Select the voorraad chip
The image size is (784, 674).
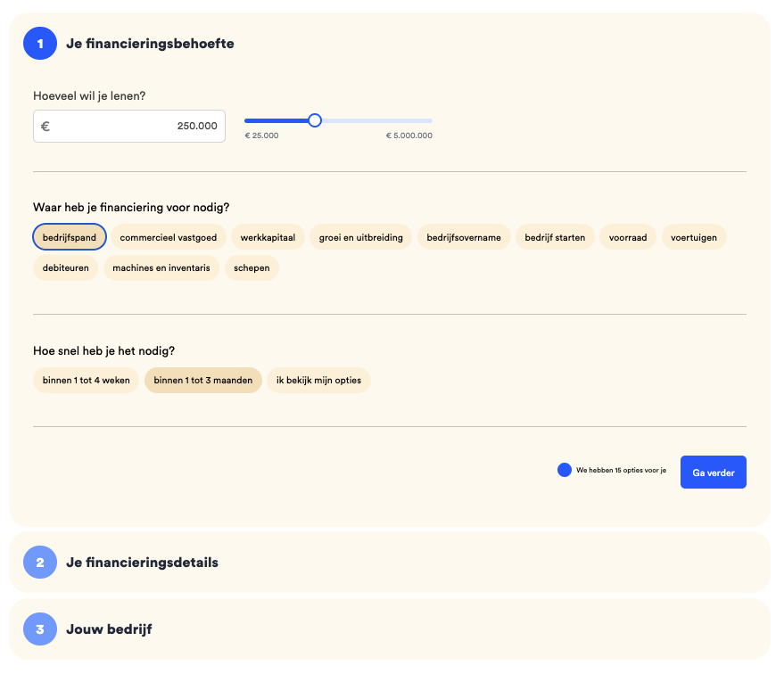(x=628, y=237)
